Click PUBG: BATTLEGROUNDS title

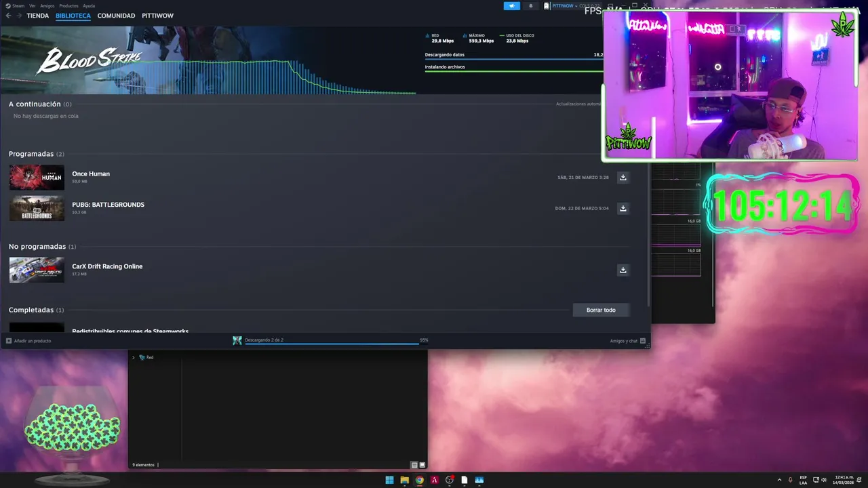[x=108, y=205]
